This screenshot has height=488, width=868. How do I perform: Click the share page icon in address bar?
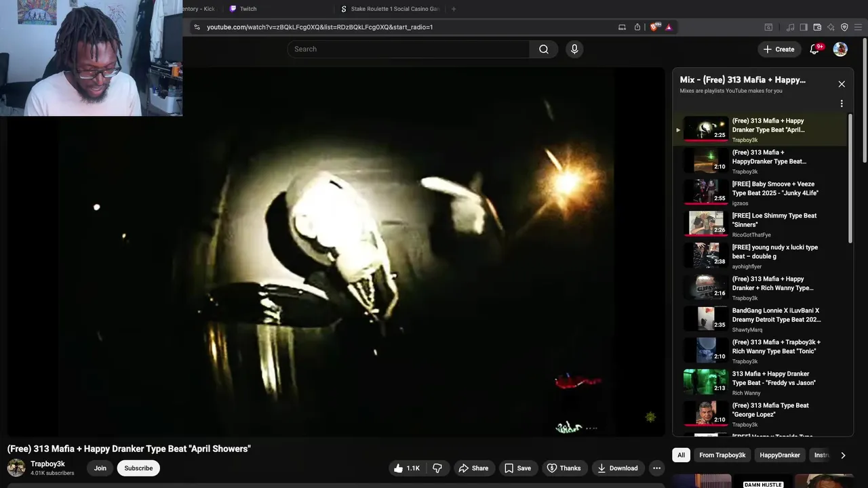pyautogui.click(x=637, y=27)
